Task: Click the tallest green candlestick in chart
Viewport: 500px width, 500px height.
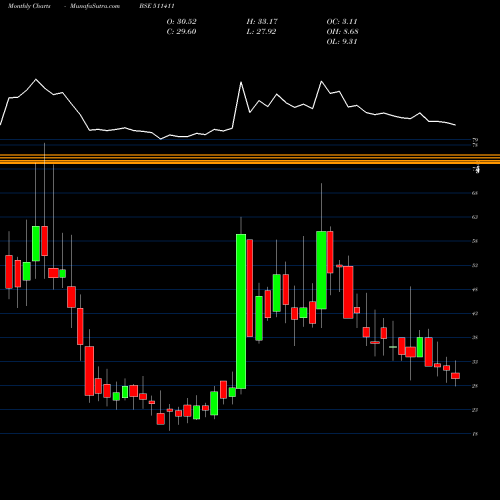Action: point(241,311)
